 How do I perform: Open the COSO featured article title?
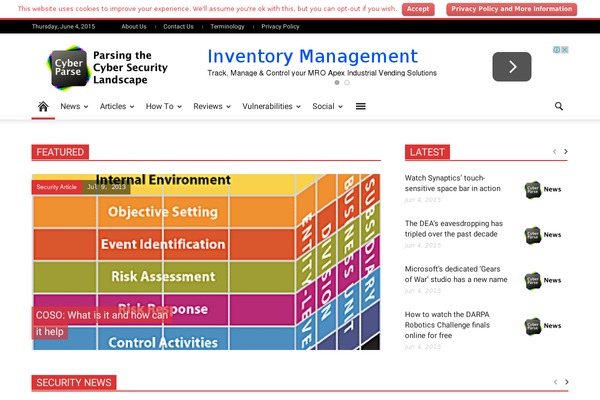102,323
